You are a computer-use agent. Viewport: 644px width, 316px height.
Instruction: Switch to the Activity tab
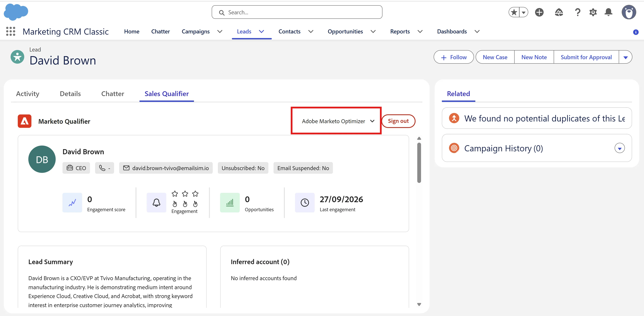pyautogui.click(x=28, y=94)
